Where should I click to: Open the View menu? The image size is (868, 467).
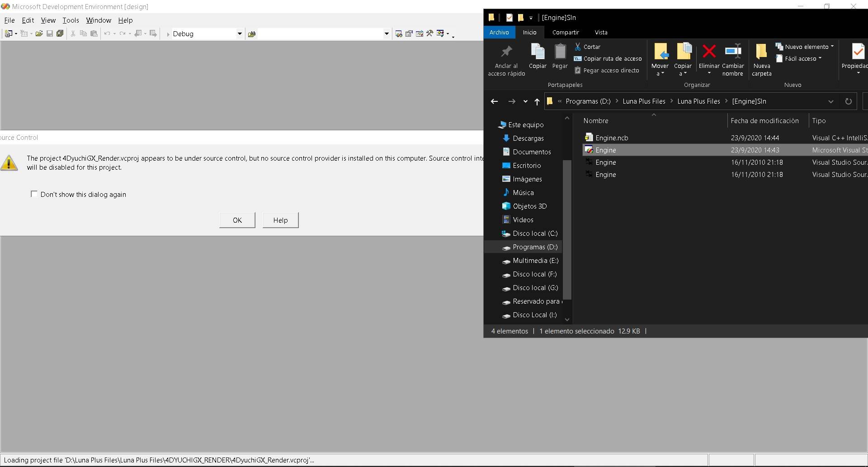pyautogui.click(x=48, y=20)
